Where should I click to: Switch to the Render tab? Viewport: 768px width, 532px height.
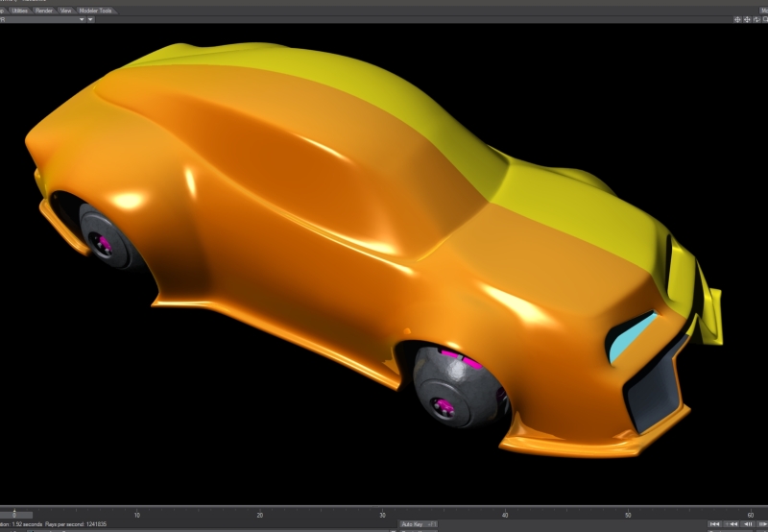pos(44,10)
